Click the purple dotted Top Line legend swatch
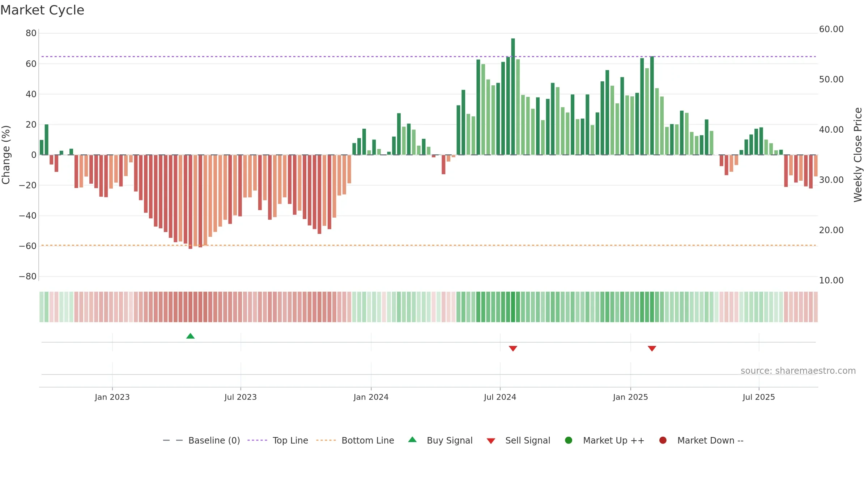This screenshot has width=868, height=488. click(x=257, y=440)
